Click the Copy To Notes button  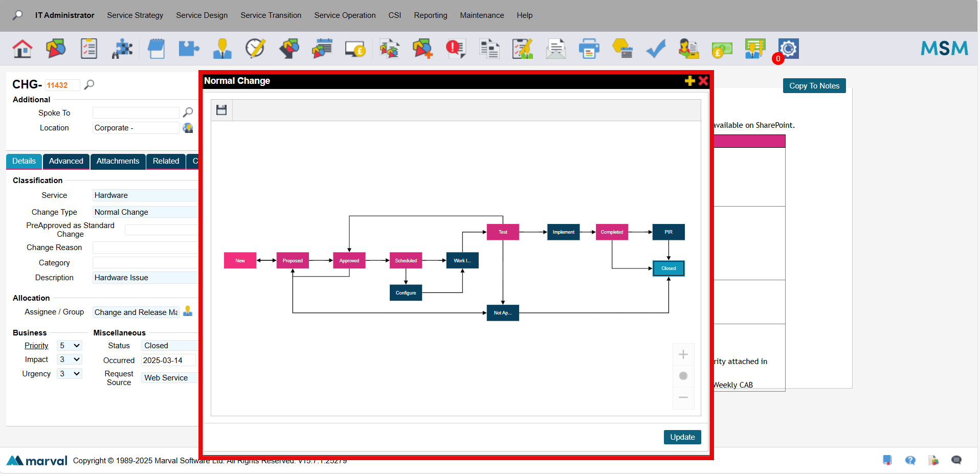pos(814,86)
